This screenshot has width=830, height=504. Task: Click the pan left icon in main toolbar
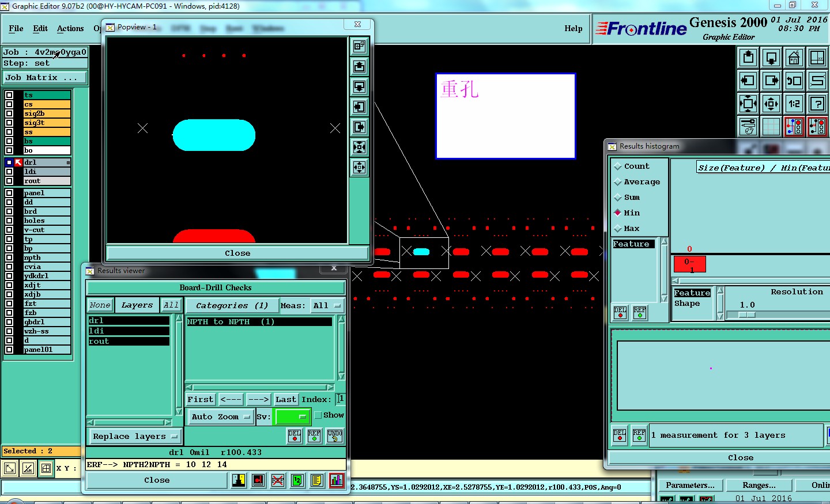pos(748,81)
